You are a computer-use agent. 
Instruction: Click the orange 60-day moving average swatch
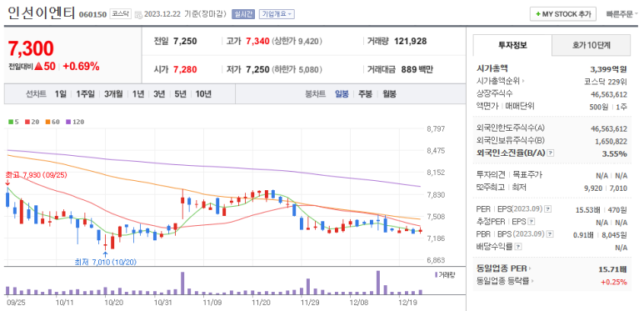click(47, 122)
